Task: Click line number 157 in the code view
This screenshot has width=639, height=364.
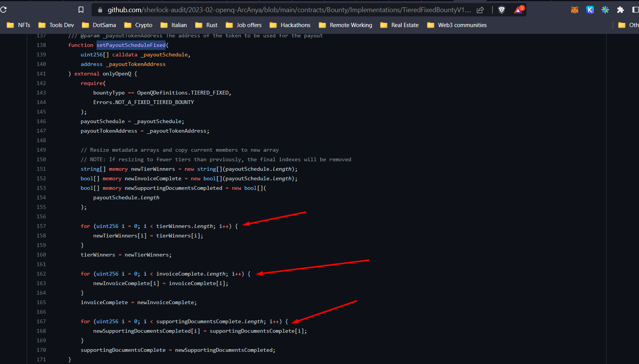Action: click(41, 226)
